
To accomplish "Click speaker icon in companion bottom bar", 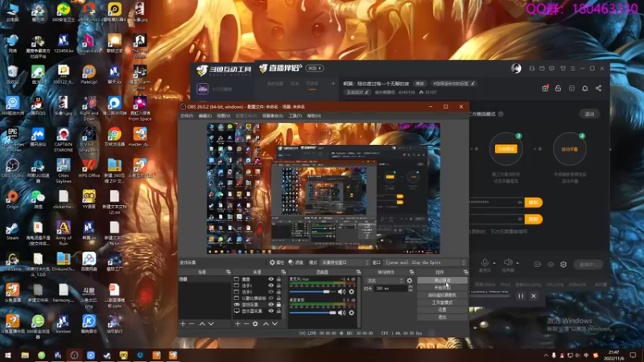I will coord(508,262).
